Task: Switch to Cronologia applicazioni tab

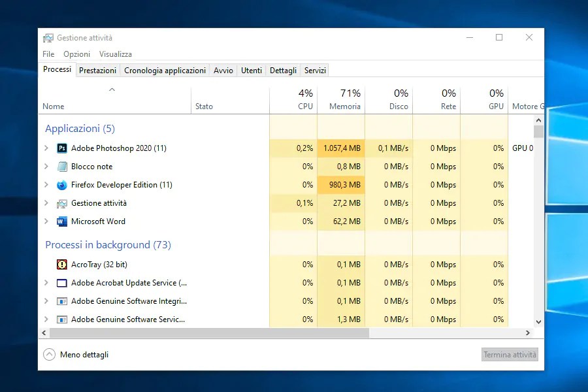Action: coord(165,71)
